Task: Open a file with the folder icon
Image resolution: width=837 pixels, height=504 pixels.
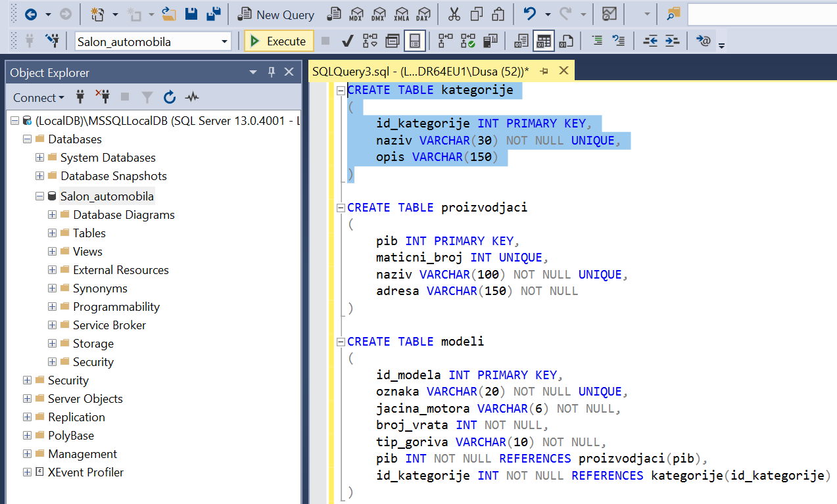Action: (169, 14)
